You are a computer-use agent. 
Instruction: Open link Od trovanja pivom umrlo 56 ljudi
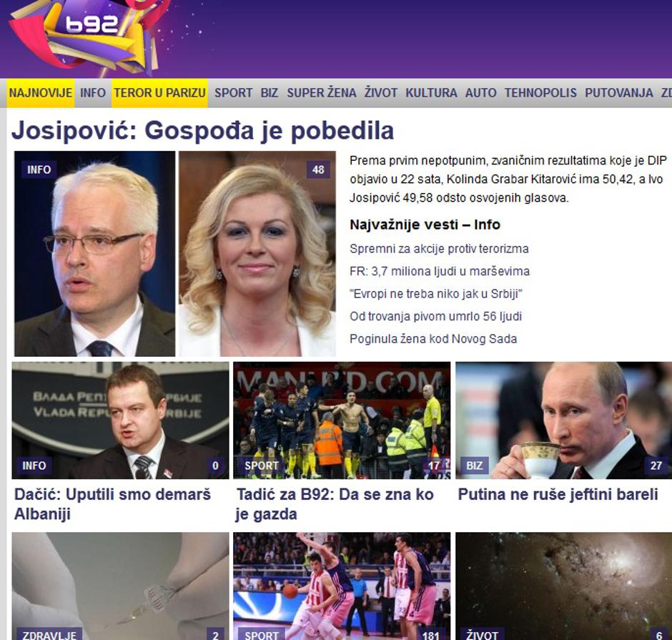pos(436,316)
